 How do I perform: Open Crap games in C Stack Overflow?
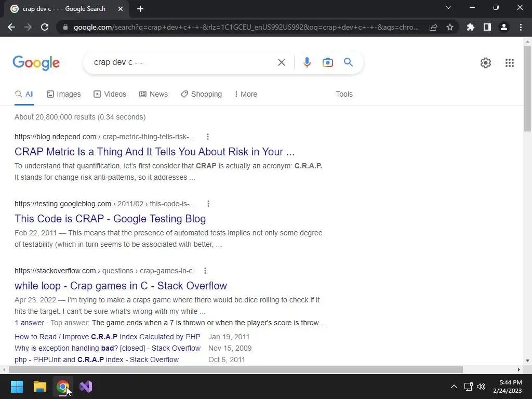121,286
